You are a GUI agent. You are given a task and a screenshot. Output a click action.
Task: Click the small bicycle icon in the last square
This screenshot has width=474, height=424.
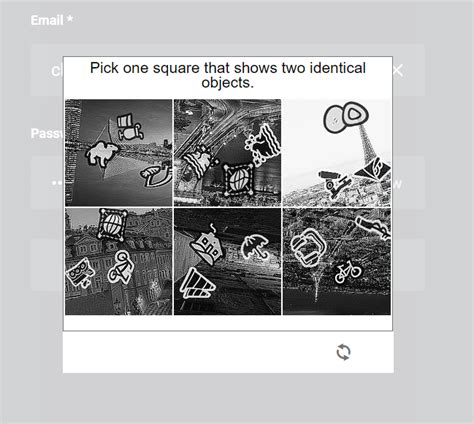click(x=347, y=271)
